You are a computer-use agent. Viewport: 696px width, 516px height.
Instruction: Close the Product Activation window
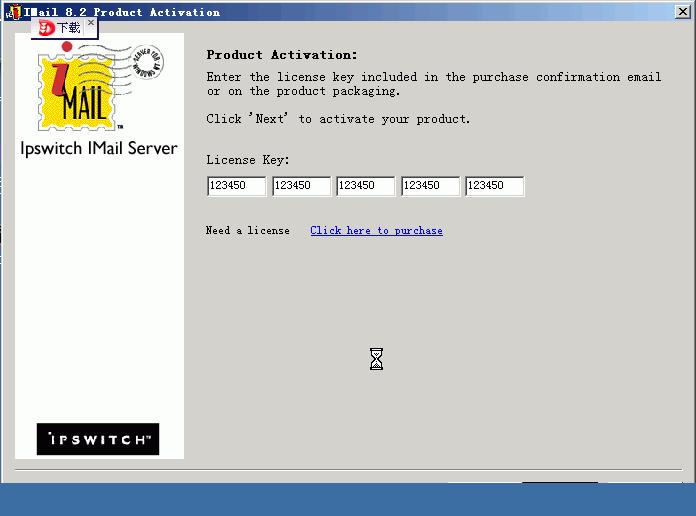click(x=682, y=12)
